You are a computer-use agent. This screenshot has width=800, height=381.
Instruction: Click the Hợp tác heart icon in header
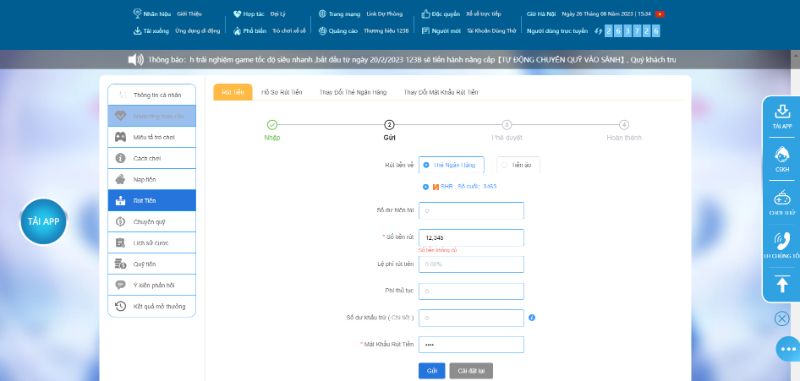(237, 14)
